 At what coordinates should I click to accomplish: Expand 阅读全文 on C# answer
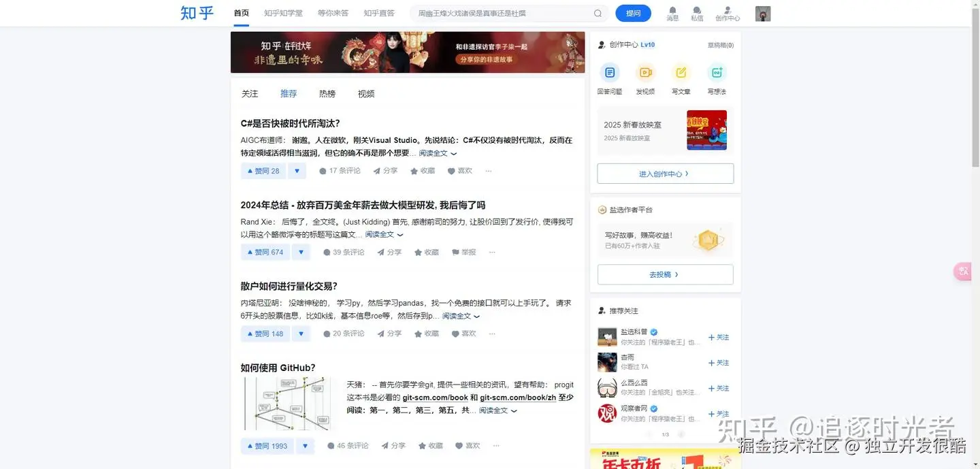438,153
